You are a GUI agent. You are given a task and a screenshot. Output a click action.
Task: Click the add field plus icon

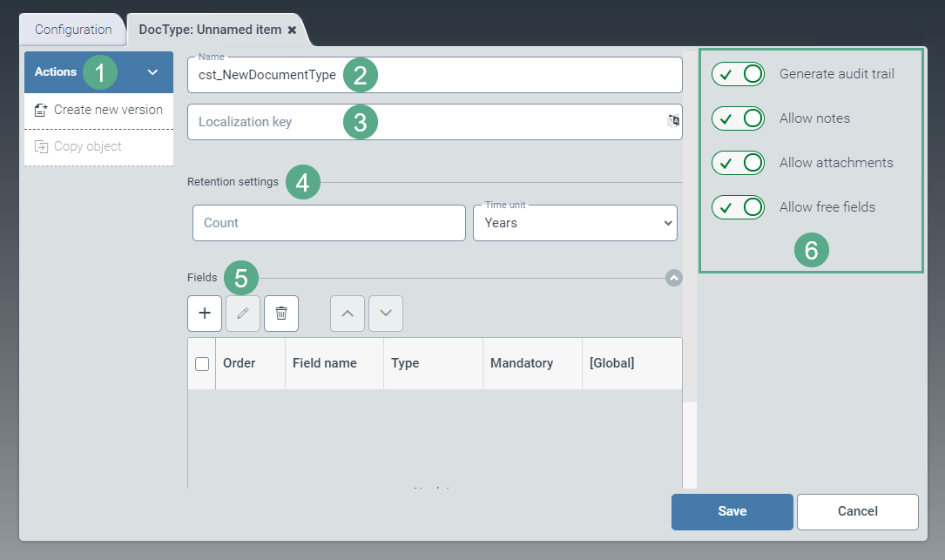[205, 314]
